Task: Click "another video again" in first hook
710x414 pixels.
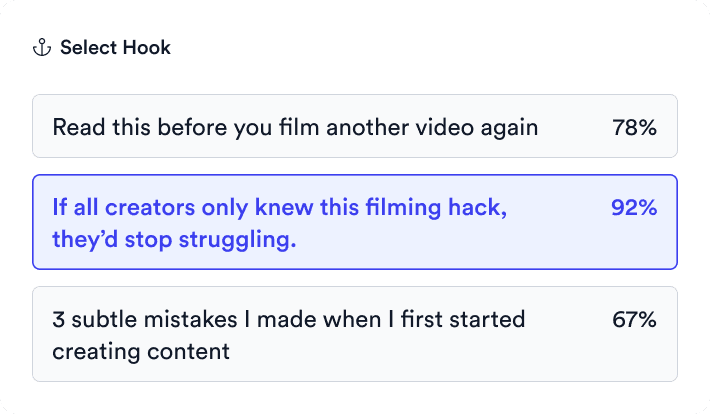Action: click(x=432, y=127)
